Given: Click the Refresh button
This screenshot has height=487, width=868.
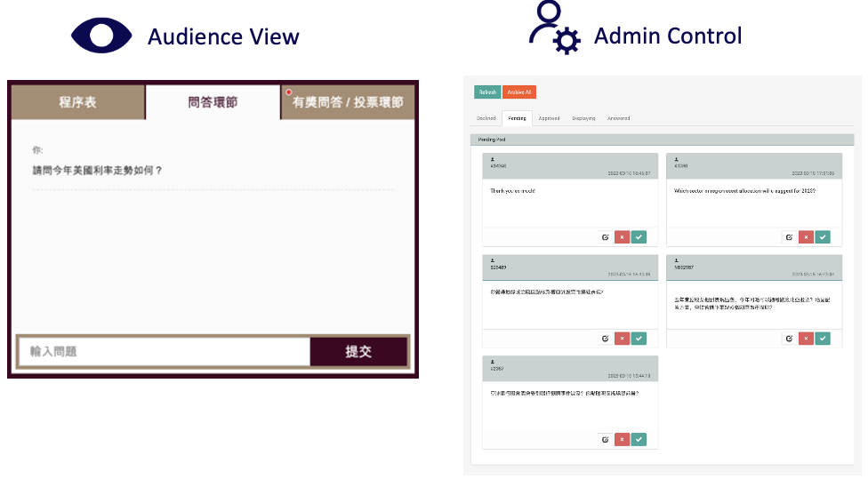Looking at the screenshot, I should coord(487,92).
